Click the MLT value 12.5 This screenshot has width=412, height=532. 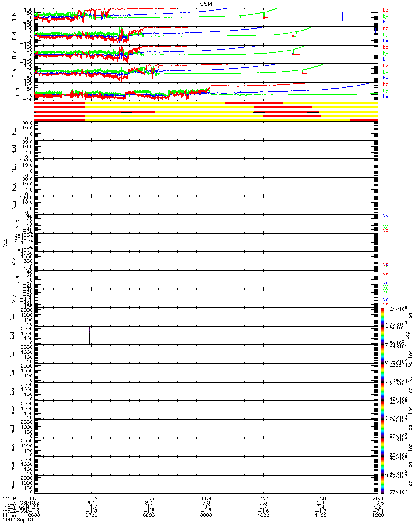(264, 498)
